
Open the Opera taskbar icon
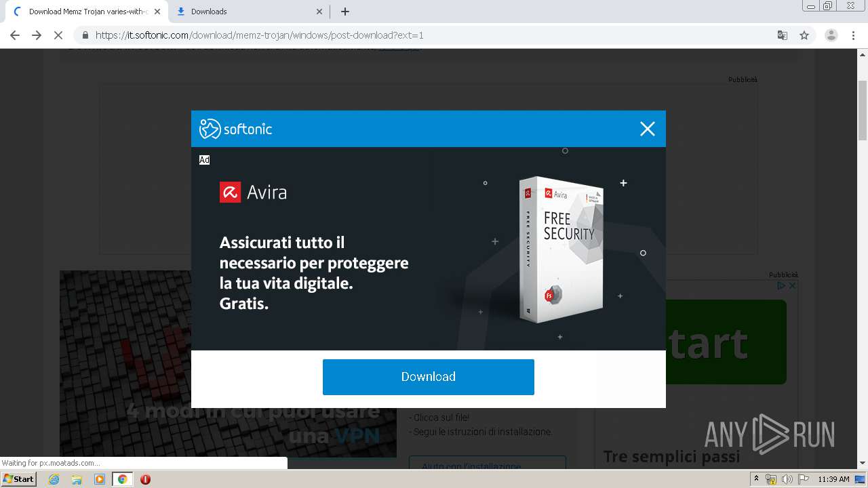click(x=145, y=479)
